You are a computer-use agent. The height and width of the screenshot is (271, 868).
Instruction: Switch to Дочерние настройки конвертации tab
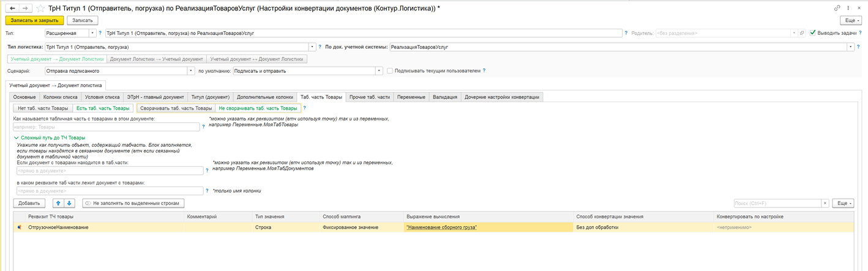[502, 97]
